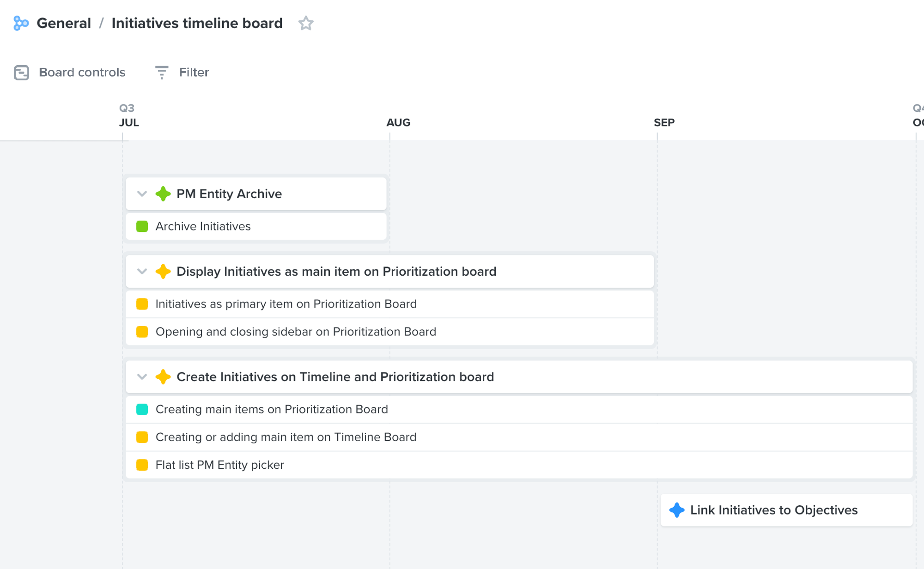The width and height of the screenshot is (924, 569).
Task: Toggle the favorite star next to board title
Action: click(305, 23)
